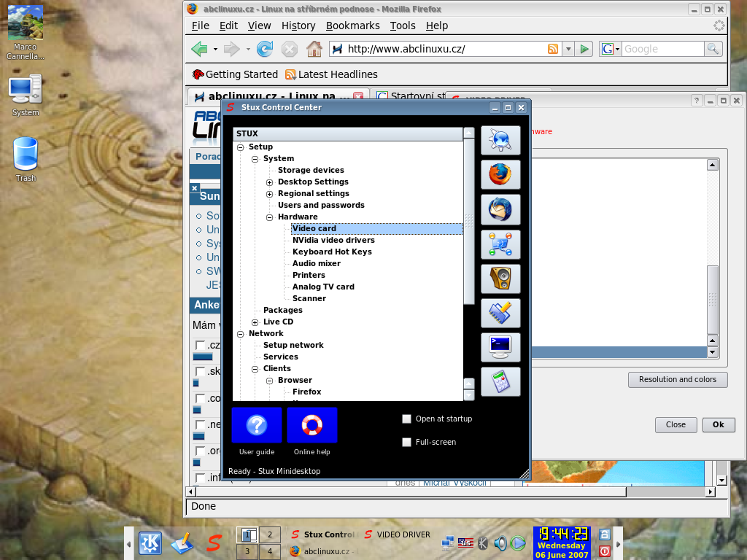Open the User guide blue question-mark icon
Image resolution: width=747 pixels, height=560 pixels.
pos(257,425)
